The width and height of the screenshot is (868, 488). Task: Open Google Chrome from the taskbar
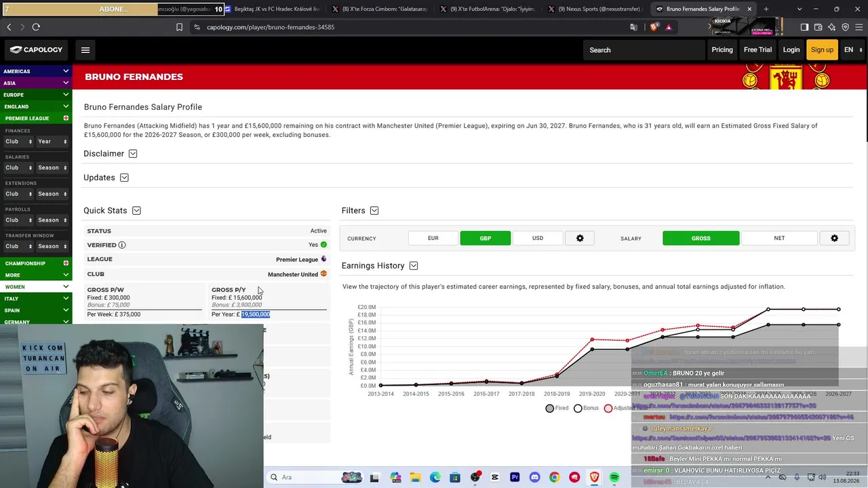[x=555, y=477]
